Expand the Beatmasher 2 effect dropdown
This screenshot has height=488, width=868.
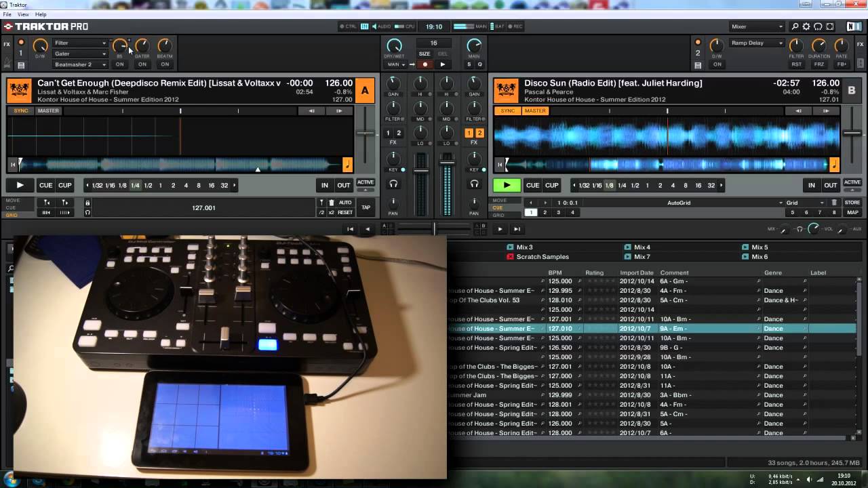click(x=81, y=64)
